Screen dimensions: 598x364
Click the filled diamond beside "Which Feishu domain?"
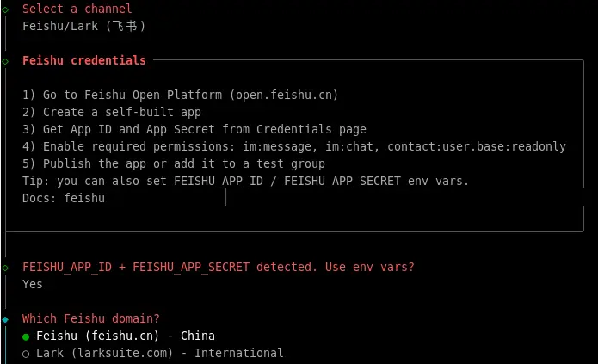[x=5, y=318]
